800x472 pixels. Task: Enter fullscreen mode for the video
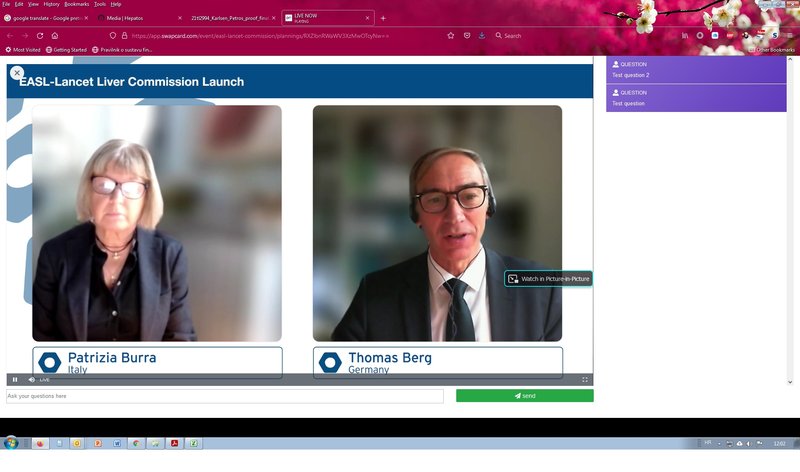pos(585,380)
